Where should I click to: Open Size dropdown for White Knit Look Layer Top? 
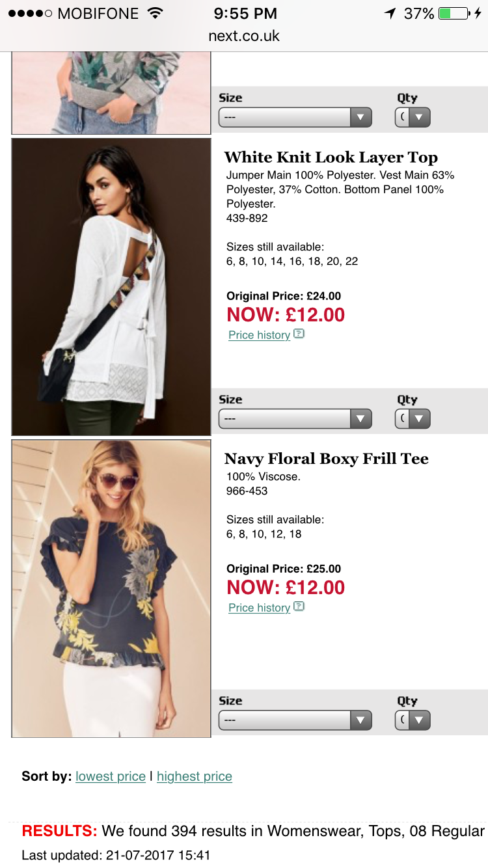295,419
